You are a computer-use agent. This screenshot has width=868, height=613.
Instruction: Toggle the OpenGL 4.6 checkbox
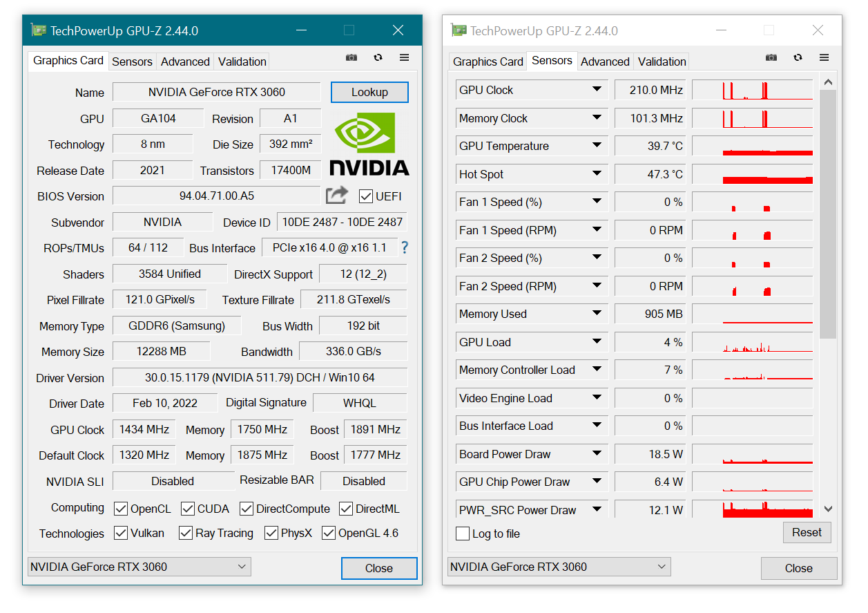click(x=329, y=533)
